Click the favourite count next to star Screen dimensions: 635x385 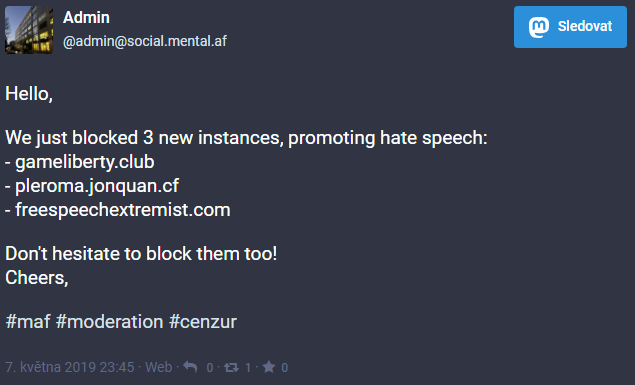285,368
